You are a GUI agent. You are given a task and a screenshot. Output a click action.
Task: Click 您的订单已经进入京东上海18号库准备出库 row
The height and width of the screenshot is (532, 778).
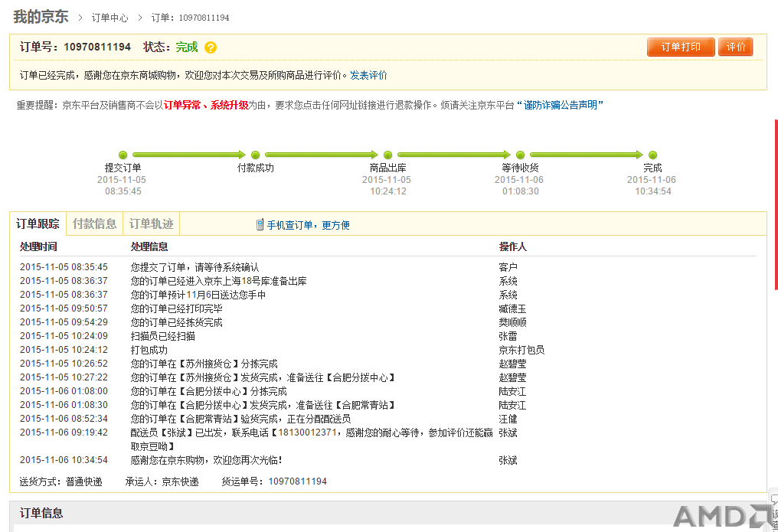coord(388,281)
